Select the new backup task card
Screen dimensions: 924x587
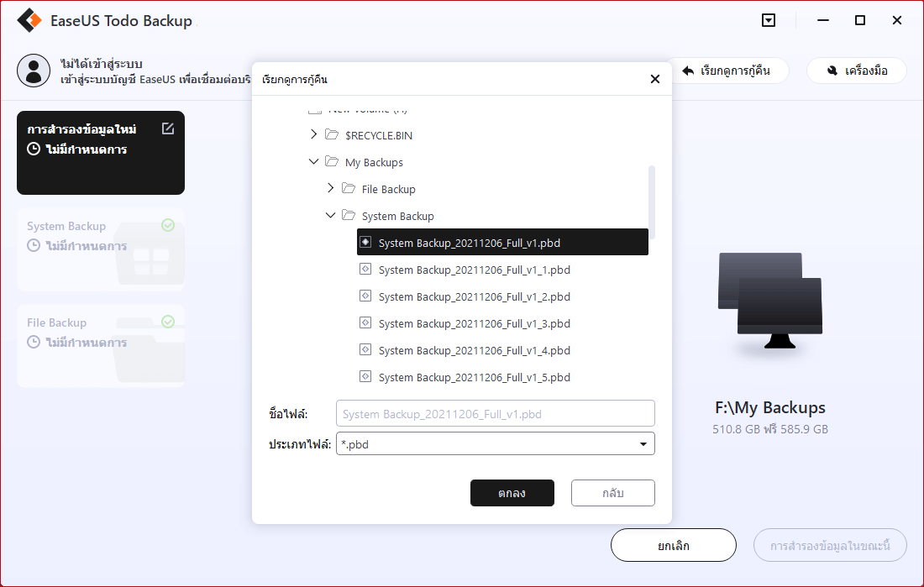pyautogui.click(x=101, y=153)
